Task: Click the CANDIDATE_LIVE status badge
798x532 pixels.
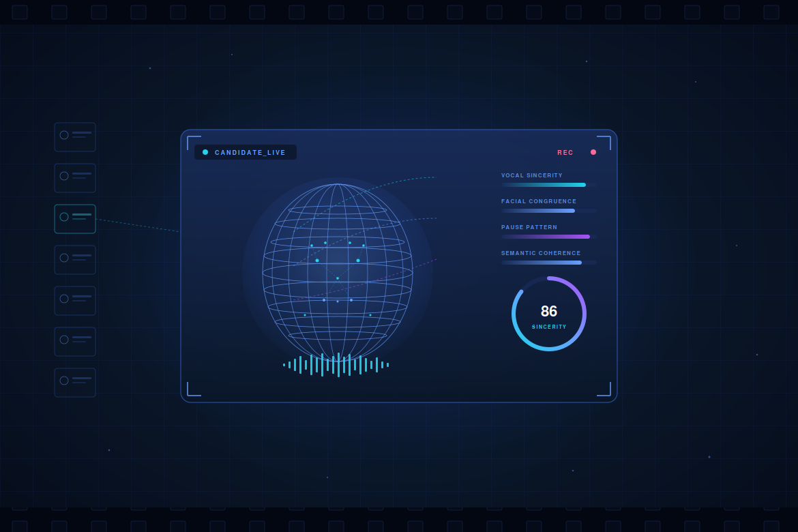Action: coord(246,152)
